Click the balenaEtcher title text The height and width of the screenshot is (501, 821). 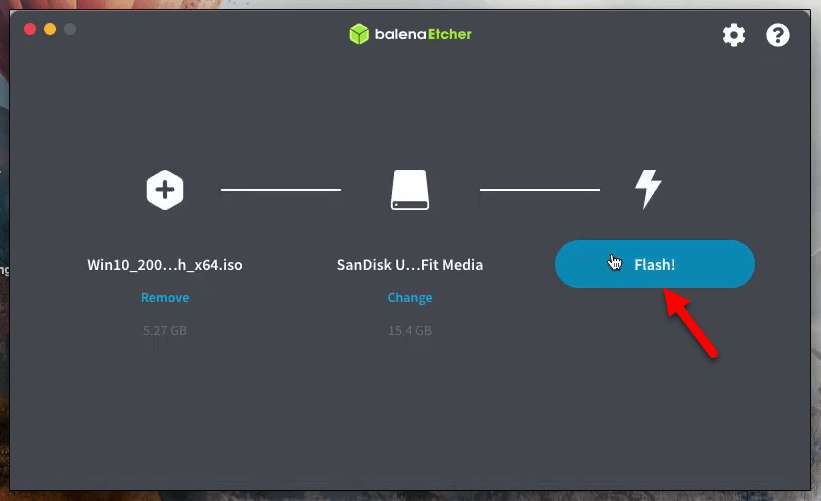click(x=423, y=35)
